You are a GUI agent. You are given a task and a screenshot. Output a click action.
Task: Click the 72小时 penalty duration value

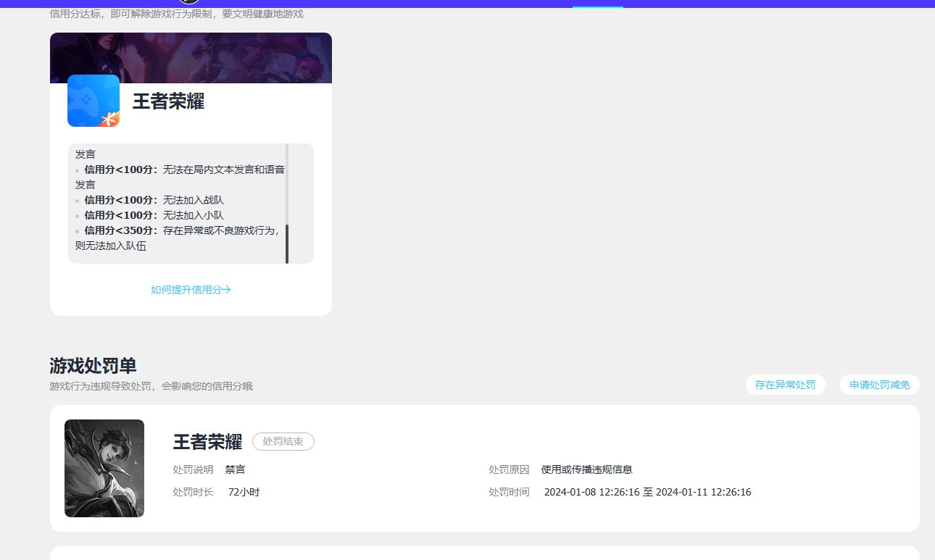pos(244,492)
